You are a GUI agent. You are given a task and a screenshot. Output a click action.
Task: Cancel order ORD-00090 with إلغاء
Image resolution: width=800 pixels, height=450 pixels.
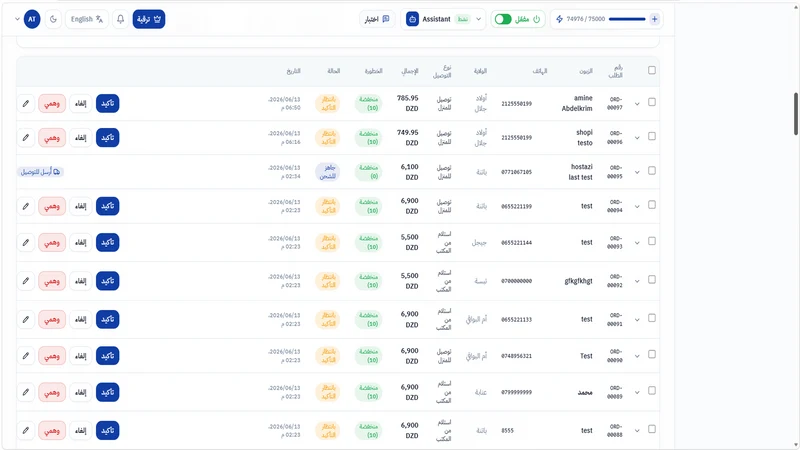pyautogui.click(x=81, y=356)
